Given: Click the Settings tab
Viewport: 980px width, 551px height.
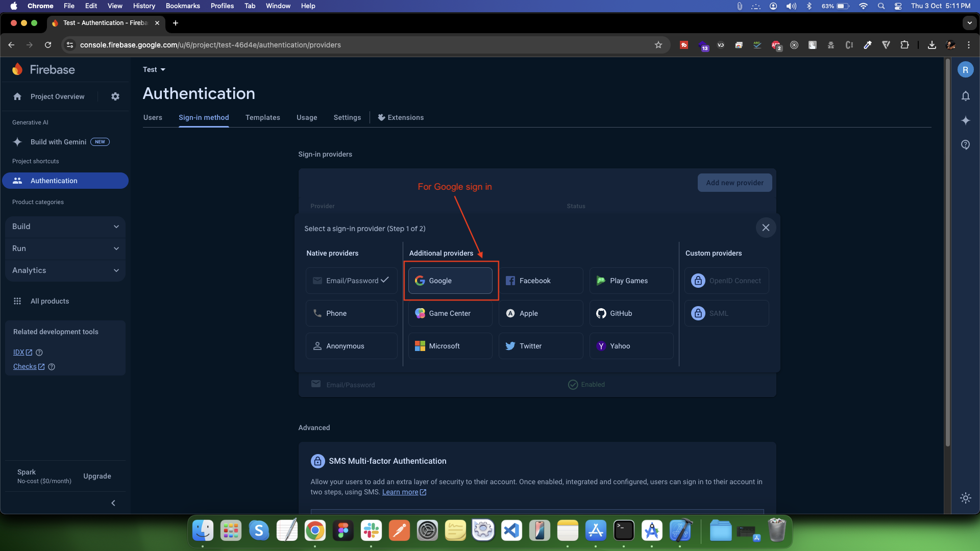Looking at the screenshot, I should click(347, 118).
